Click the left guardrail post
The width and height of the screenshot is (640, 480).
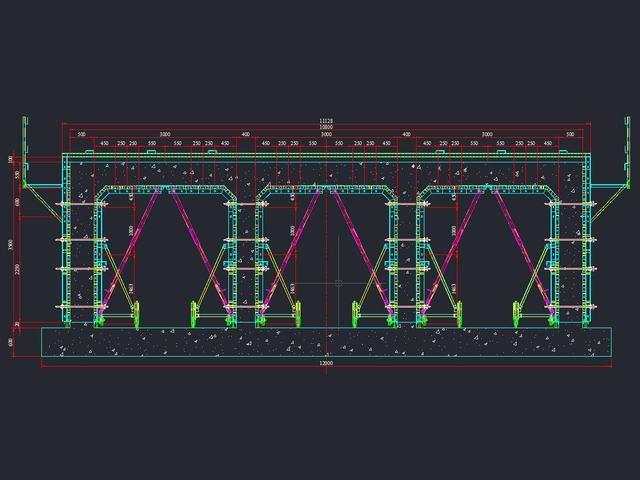24,151
